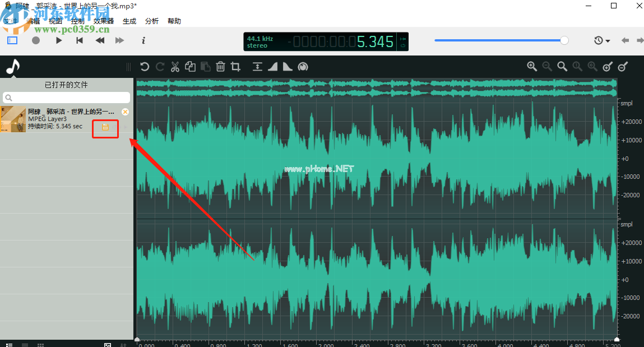Switch file list to detailed list view
The height and width of the screenshot is (347, 644).
click(10, 344)
